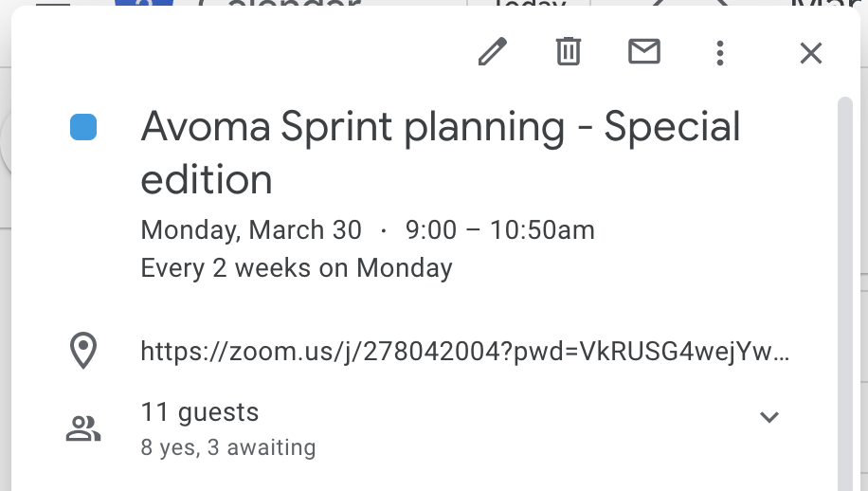Click the blue Calendar logo at top

(144, 4)
